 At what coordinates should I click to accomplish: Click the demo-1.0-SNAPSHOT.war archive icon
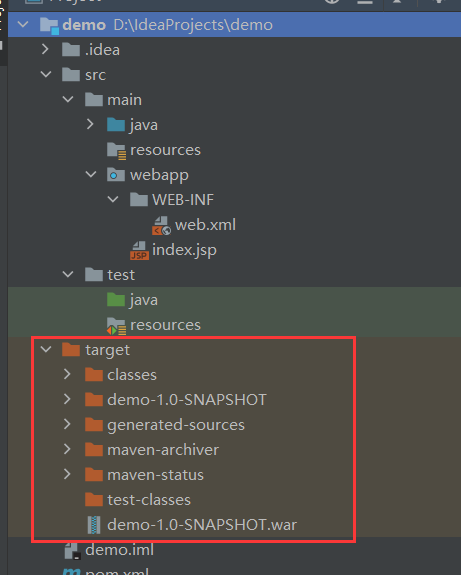coord(94,525)
